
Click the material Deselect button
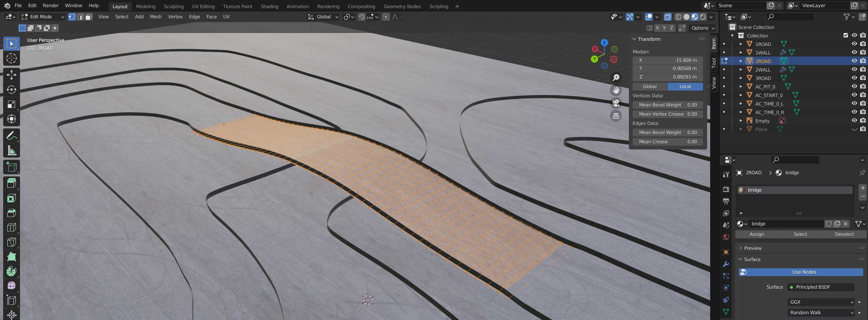[x=844, y=234]
